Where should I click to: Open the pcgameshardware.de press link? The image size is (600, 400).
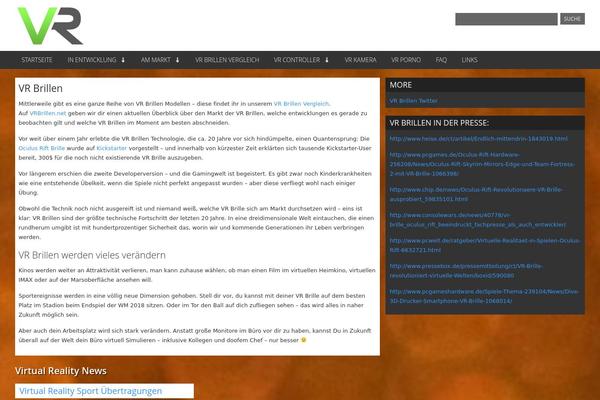[484, 296]
